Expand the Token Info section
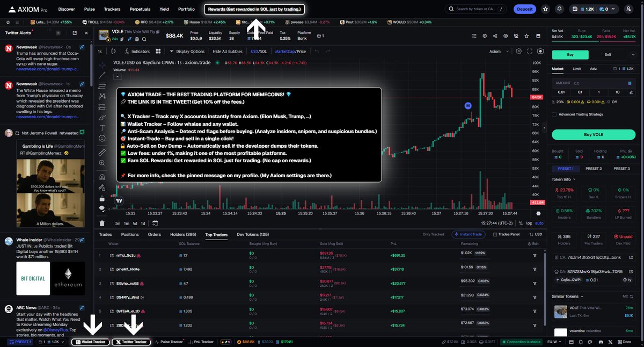This screenshot has height=347, width=644. (563, 179)
